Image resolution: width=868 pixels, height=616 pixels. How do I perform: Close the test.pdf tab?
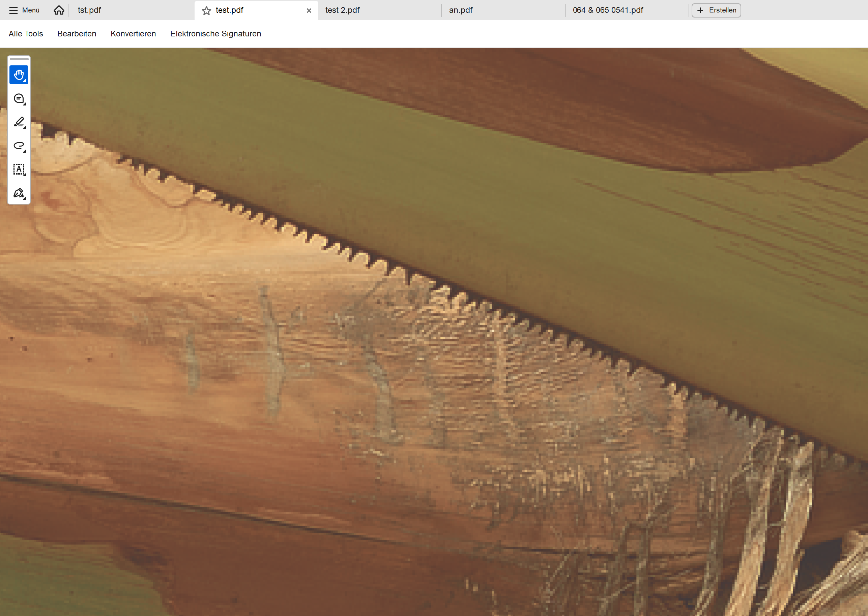coord(309,11)
